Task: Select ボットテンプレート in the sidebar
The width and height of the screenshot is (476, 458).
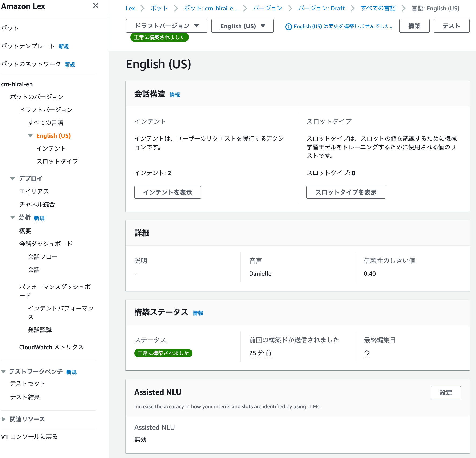Action: pos(28,46)
